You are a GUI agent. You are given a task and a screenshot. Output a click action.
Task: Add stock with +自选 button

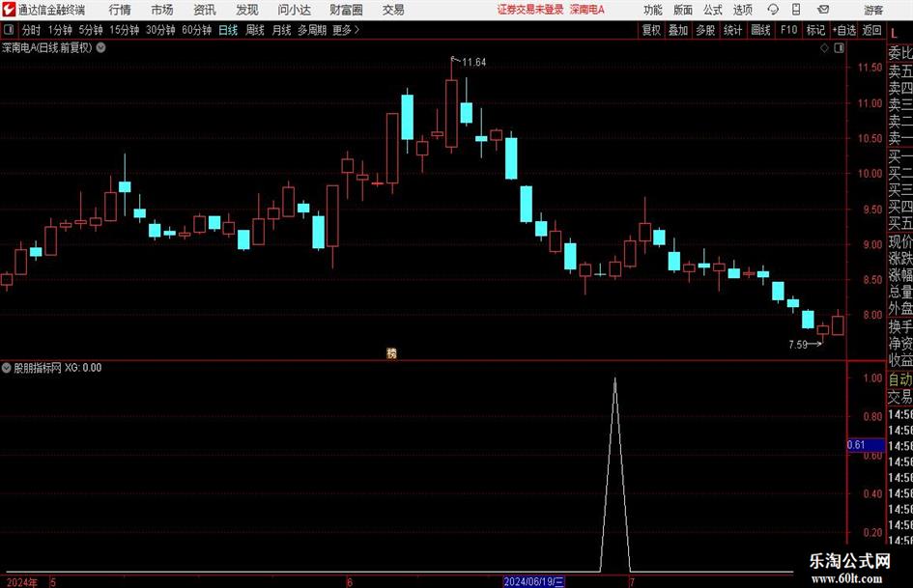point(843,30)
